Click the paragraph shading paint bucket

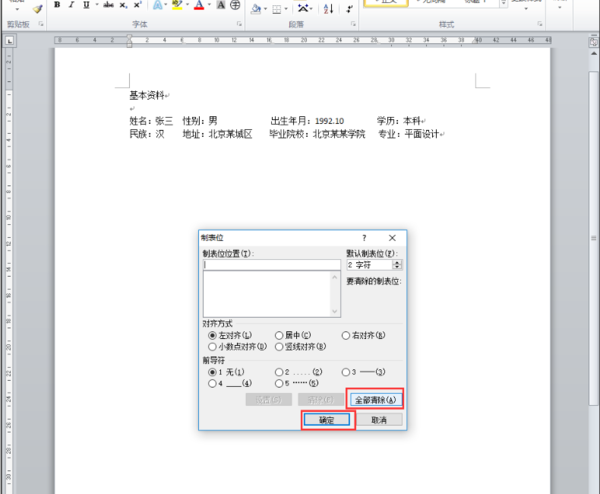coord(256,9)
